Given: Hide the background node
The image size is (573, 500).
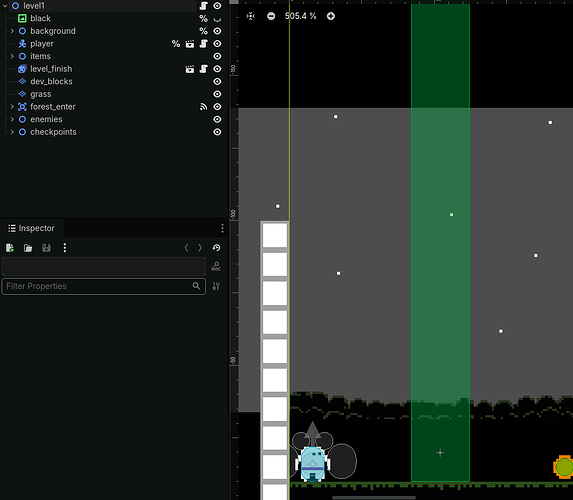Looking at the screenshot, I should [x=217, y=31].
